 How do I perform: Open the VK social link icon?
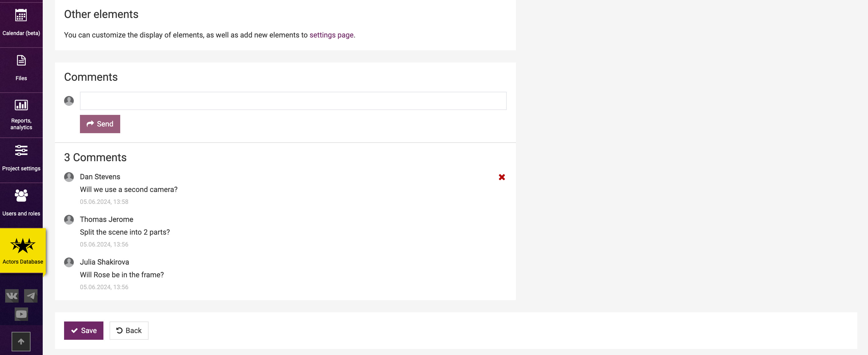pyautogui.click(x=12, y=296)
